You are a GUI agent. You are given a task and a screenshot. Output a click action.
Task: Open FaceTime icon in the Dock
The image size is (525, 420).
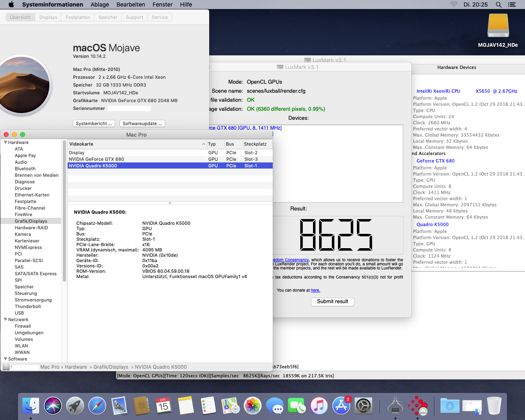click(x=297, y=406)
